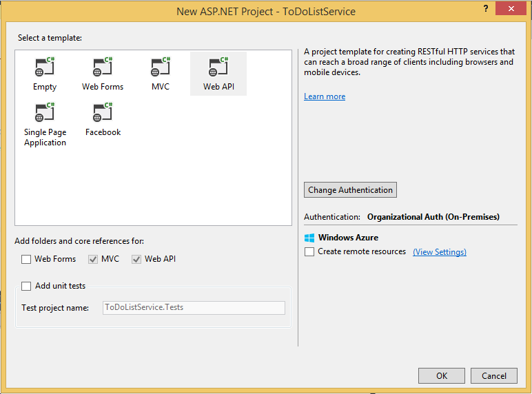The height and width of the screenshot is (394, 532).
Task: Open dialog help question mark
Action: [x=486, y=8]
